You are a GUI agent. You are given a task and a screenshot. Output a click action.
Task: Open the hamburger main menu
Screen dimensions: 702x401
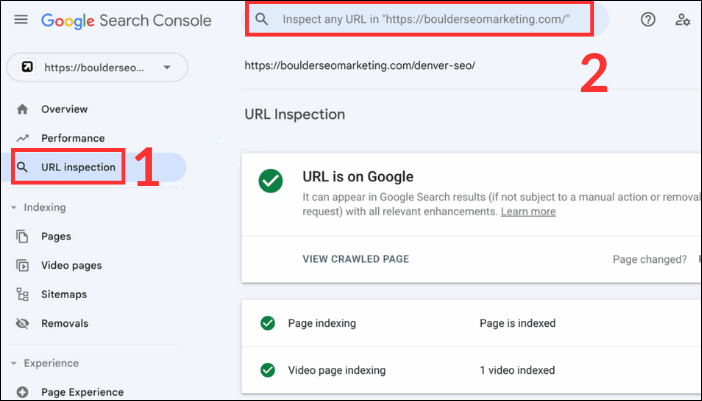21,20
